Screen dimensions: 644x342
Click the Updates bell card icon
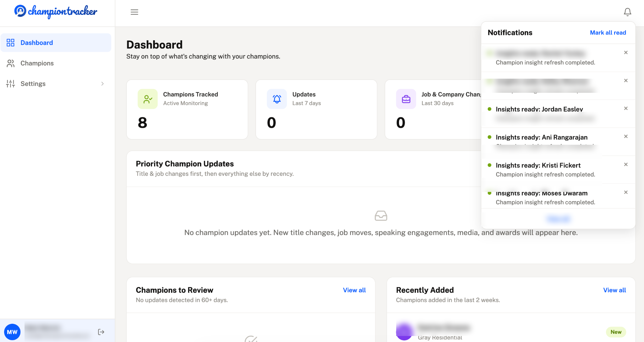pos(277,99)
